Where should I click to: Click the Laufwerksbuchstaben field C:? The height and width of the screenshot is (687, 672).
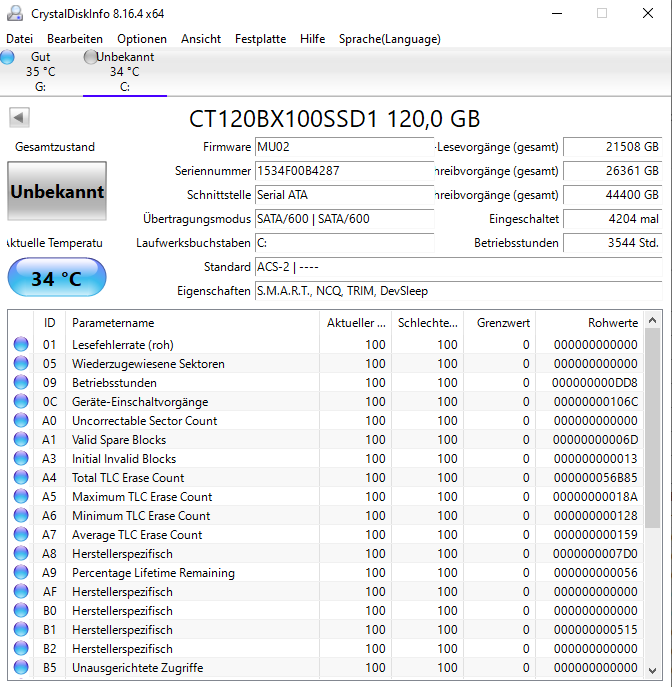[345, 243]
